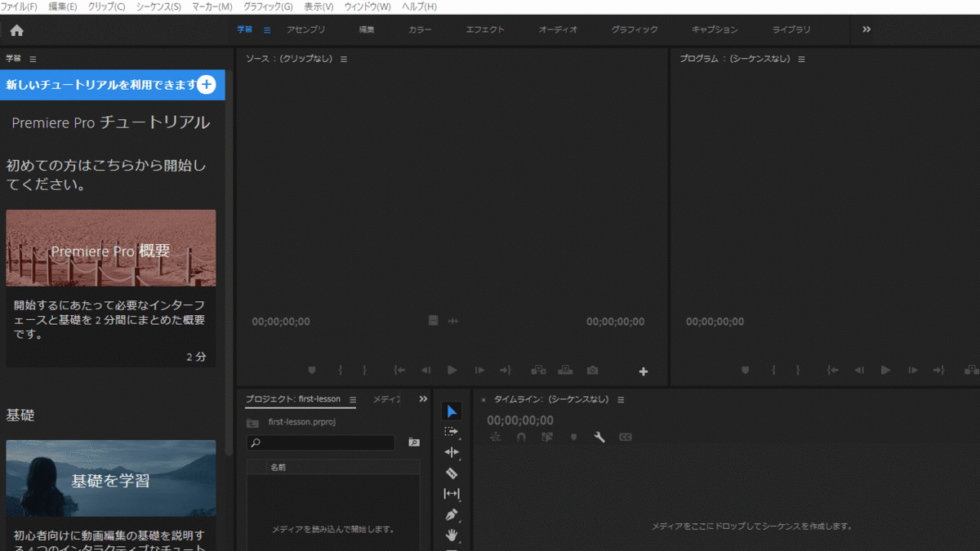Switch to カラー workspace

pyautogui.click(x=420, y=29)
